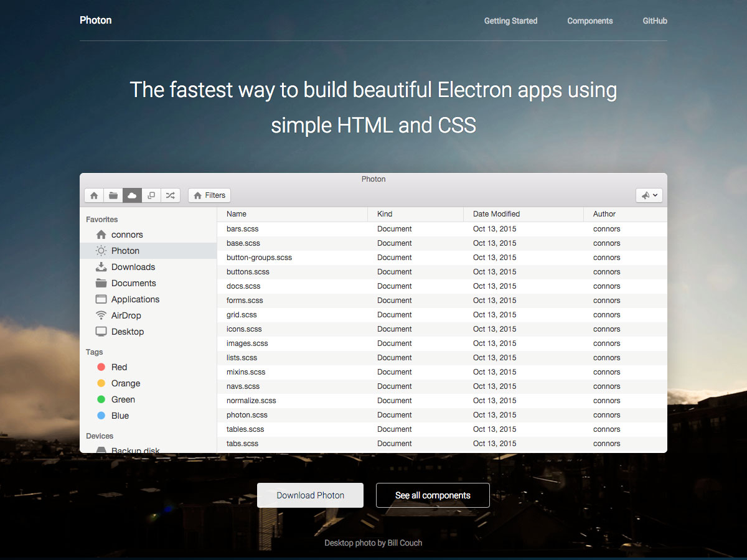Click the author in the base.scss row
The height and width of the screenshot is (560, 747).
coord(607,243)
